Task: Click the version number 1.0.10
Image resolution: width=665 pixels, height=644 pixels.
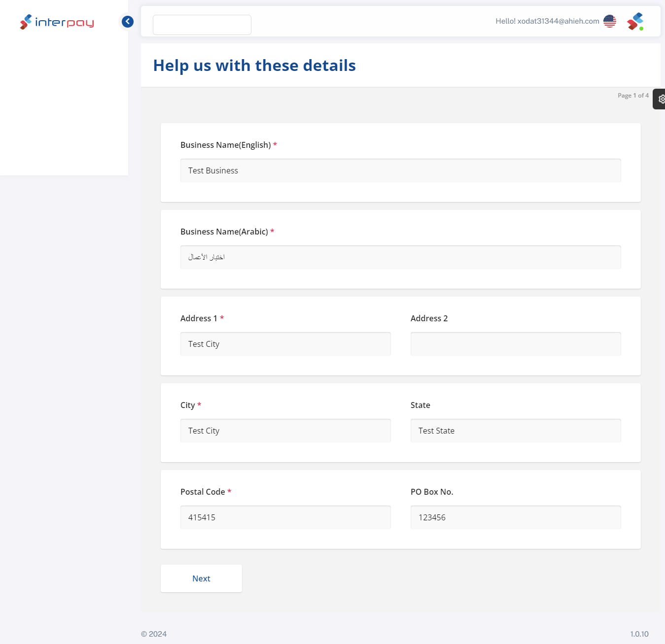Action: point(639,634)
